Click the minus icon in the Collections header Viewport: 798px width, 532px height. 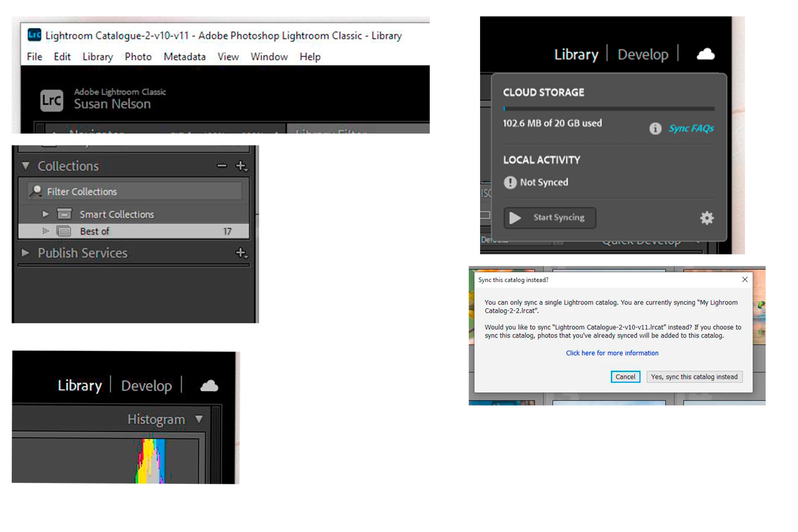click(222, 166)
